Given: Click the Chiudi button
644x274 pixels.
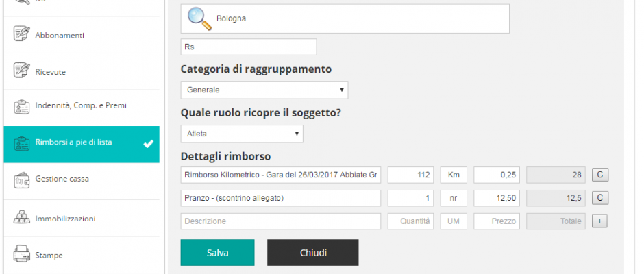Looking at the screenshot, I should pyautogui.click(x=312, y=252).
